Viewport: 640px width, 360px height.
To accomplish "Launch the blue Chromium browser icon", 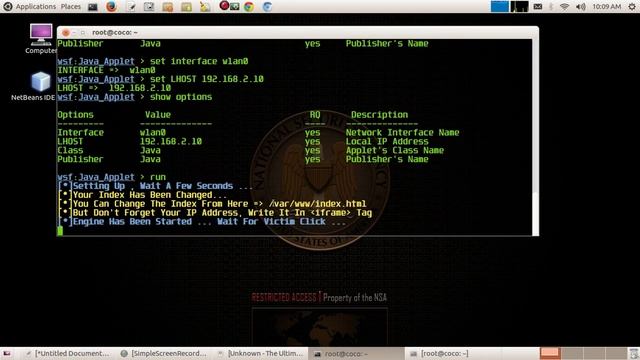I will click(267, 7).
